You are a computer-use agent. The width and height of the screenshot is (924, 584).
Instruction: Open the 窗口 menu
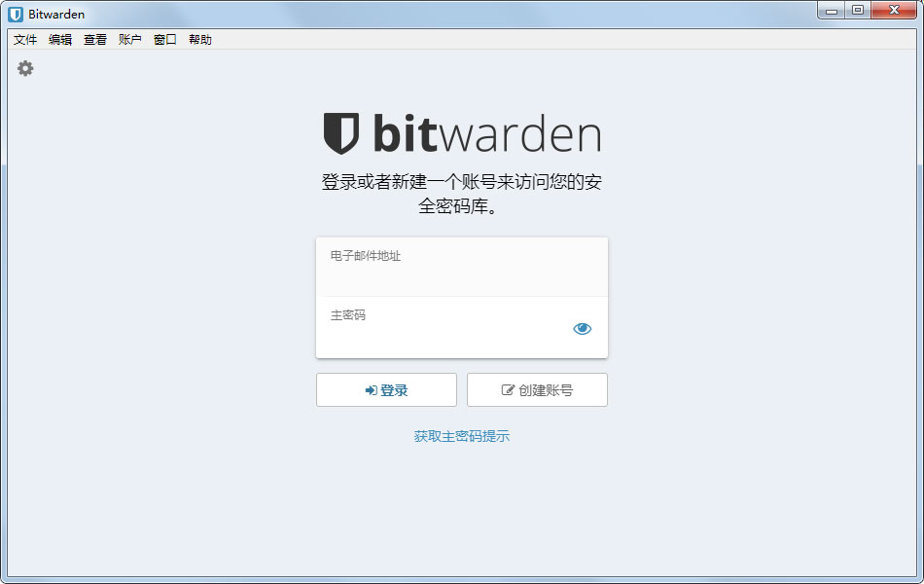point(165,40)
